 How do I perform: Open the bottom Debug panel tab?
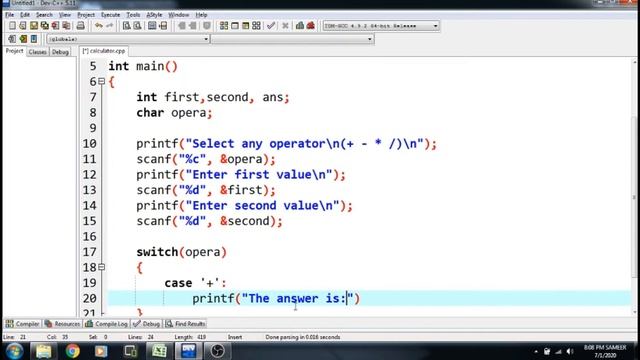tap(146, 324)
